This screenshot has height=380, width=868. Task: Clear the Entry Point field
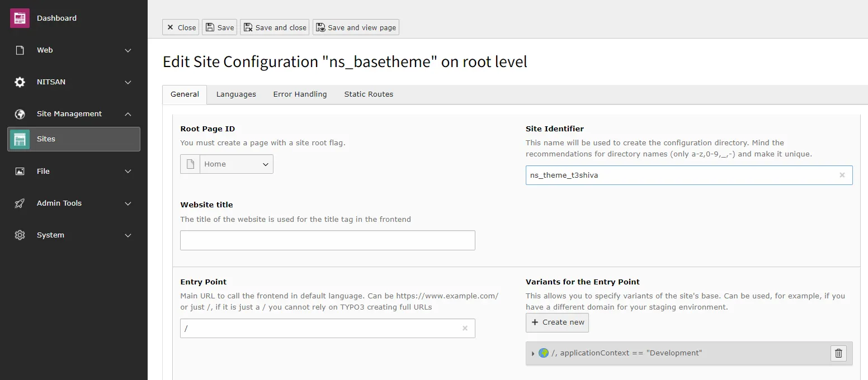click(x=464, y=329)
